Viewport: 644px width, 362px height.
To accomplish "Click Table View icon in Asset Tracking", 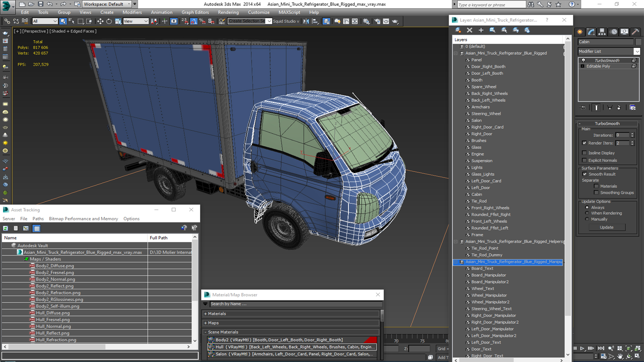I will (37, 228).
